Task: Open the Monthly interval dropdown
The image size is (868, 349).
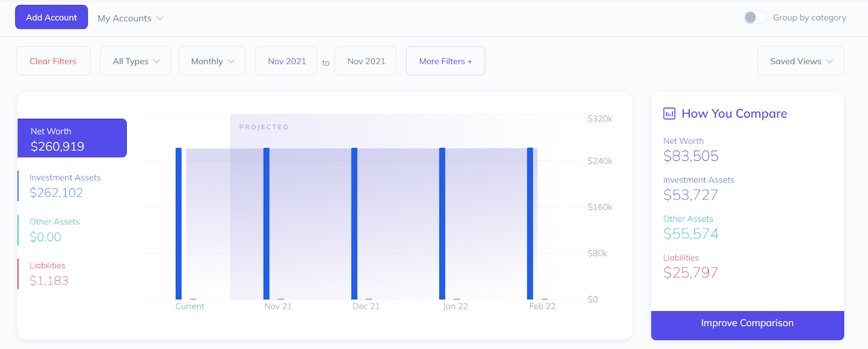Action: click(x=212, y=61)
